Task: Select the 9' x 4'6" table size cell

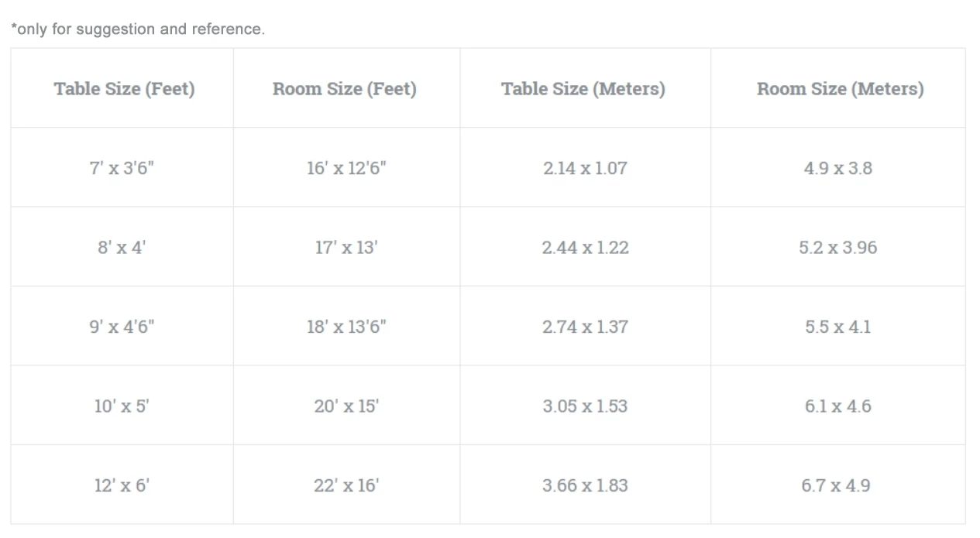Action: (122, 327)
